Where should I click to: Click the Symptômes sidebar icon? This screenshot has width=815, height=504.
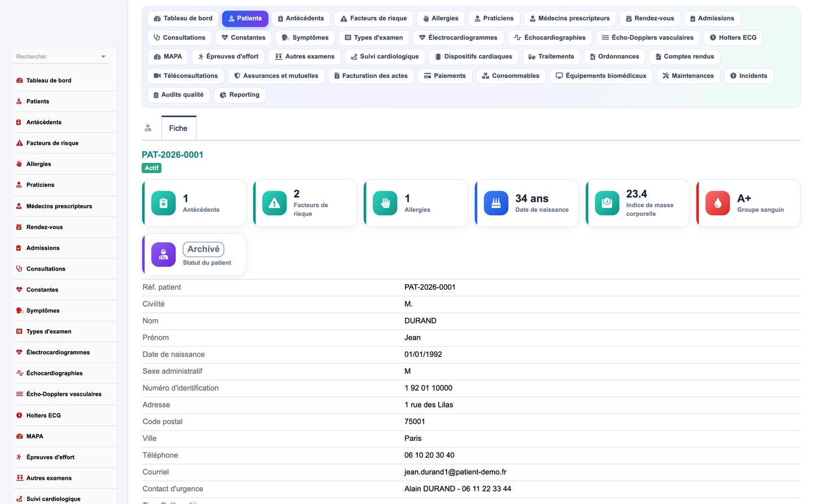[19, 311]
